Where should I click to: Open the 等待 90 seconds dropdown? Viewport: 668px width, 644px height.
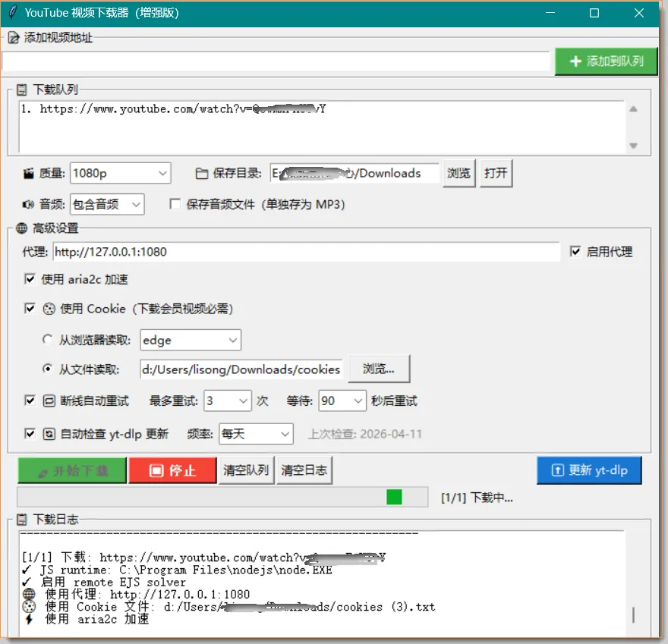342,401
